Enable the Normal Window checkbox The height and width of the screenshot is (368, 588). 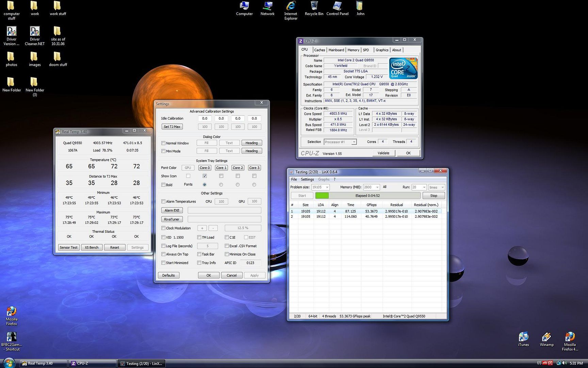(x=163, y=143)
